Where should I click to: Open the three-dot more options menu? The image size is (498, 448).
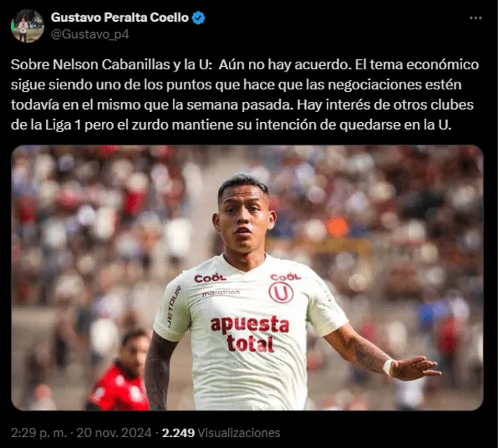tap(475, 18)
